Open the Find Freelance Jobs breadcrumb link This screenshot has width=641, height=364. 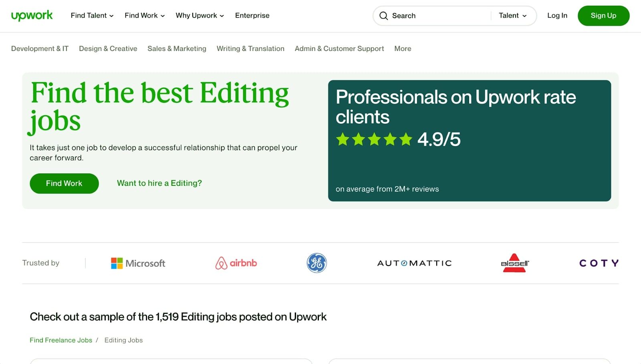point(60,340)
